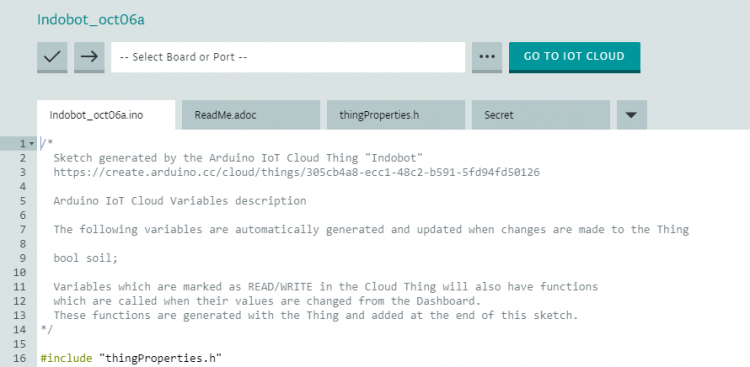
Task: Click the create.arduino.cc things URL in code
Action: click(x=297, y=172)
